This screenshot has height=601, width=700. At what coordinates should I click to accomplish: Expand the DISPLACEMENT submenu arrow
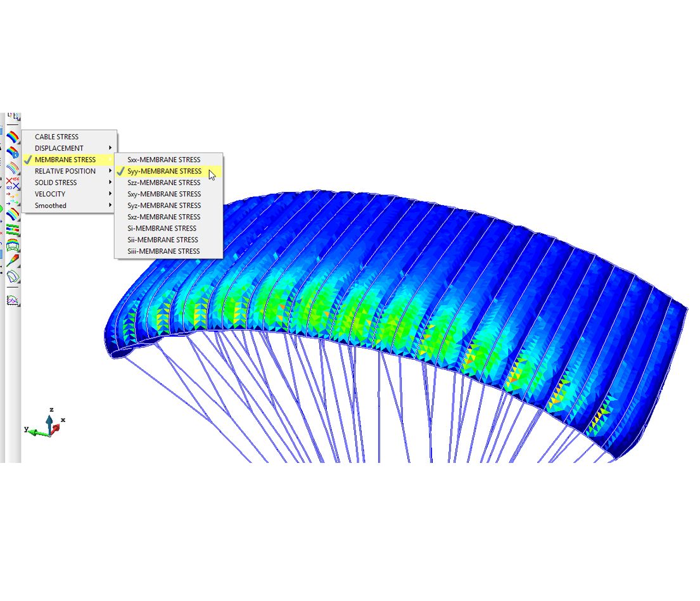110,148
